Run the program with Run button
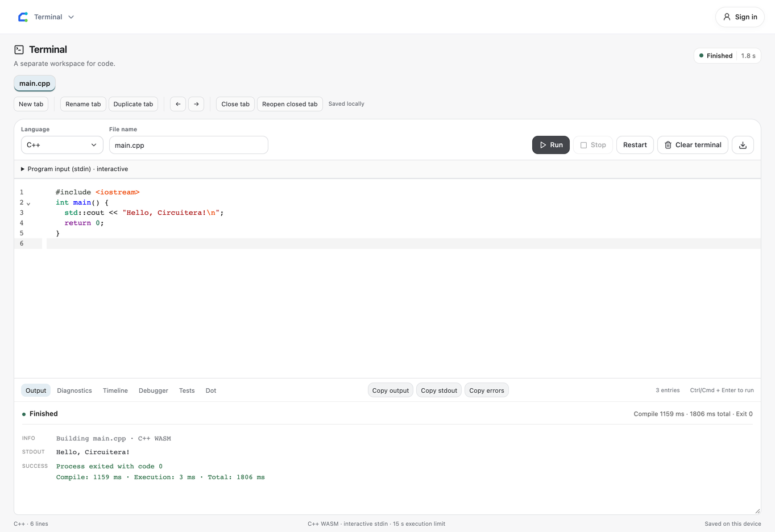The image size is (775, 532). tap(551, 145)
